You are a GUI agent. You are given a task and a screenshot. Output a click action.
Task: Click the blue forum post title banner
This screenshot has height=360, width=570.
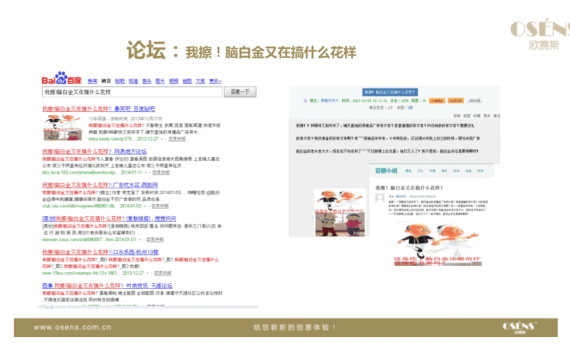[x=390, y=92]
